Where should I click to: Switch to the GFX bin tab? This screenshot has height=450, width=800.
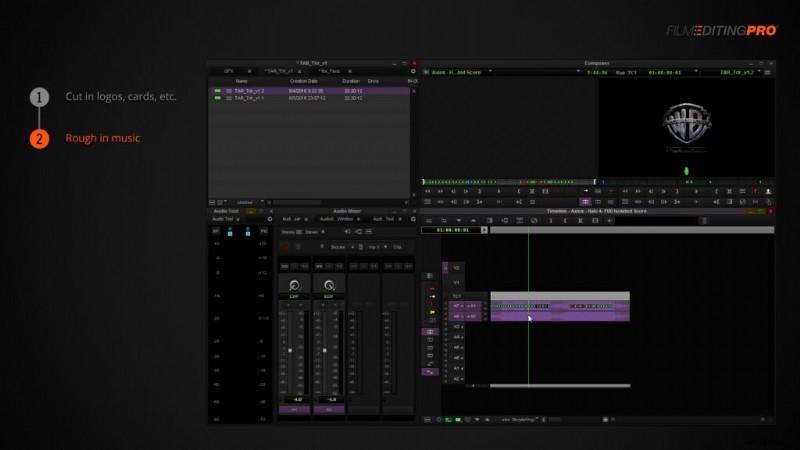(x=229, y=71)
